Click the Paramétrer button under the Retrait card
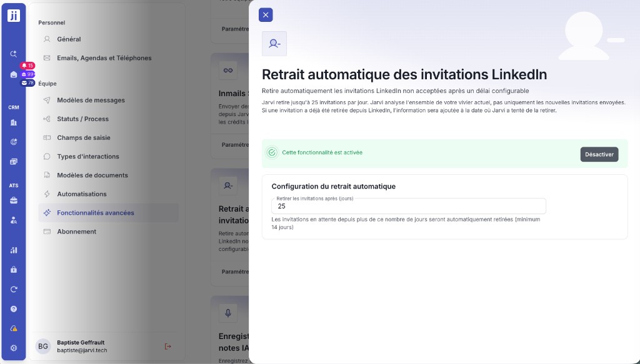The image size is (640, 364). 235,272
